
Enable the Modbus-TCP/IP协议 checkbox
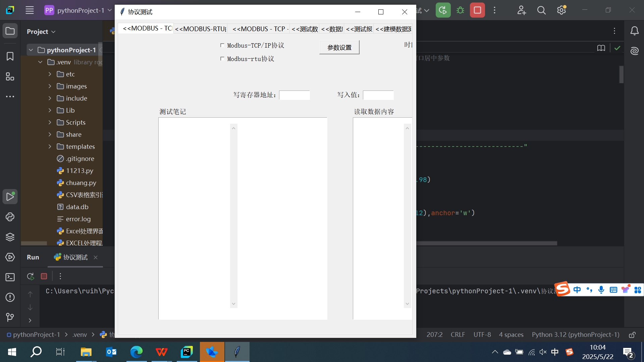pyautogui.click(x=223, y=45)
